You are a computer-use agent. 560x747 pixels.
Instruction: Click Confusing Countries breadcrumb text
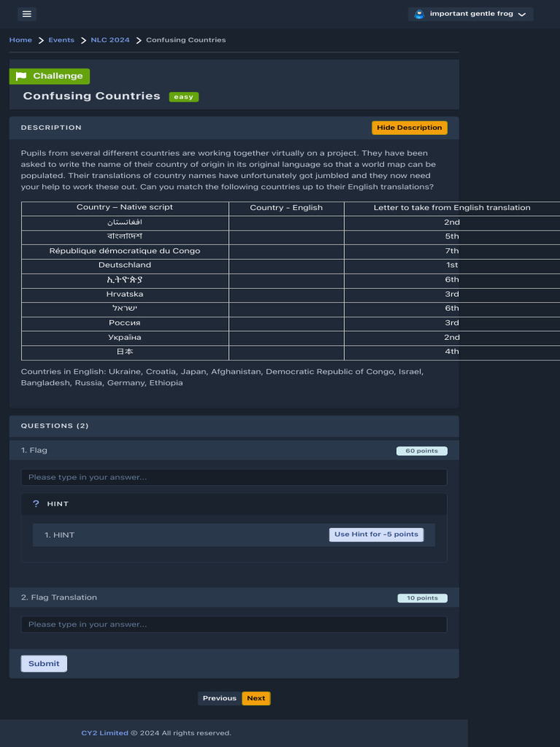click(x=186, y=40)
